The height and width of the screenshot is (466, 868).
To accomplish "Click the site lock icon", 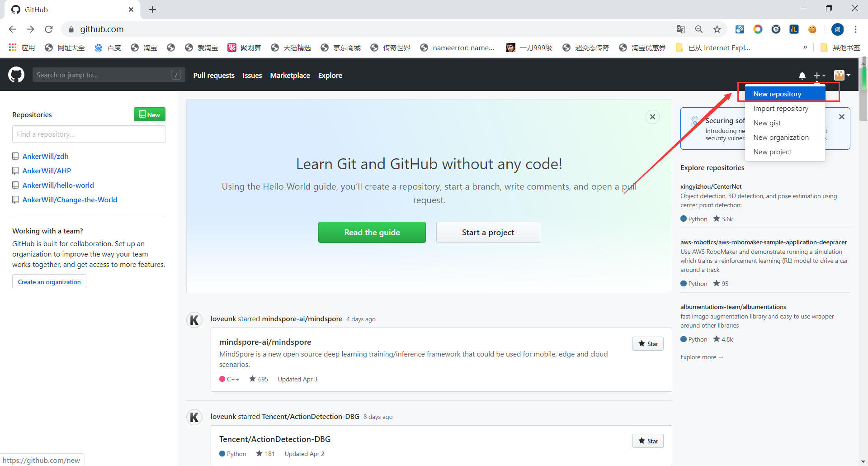I will [71, 29].
